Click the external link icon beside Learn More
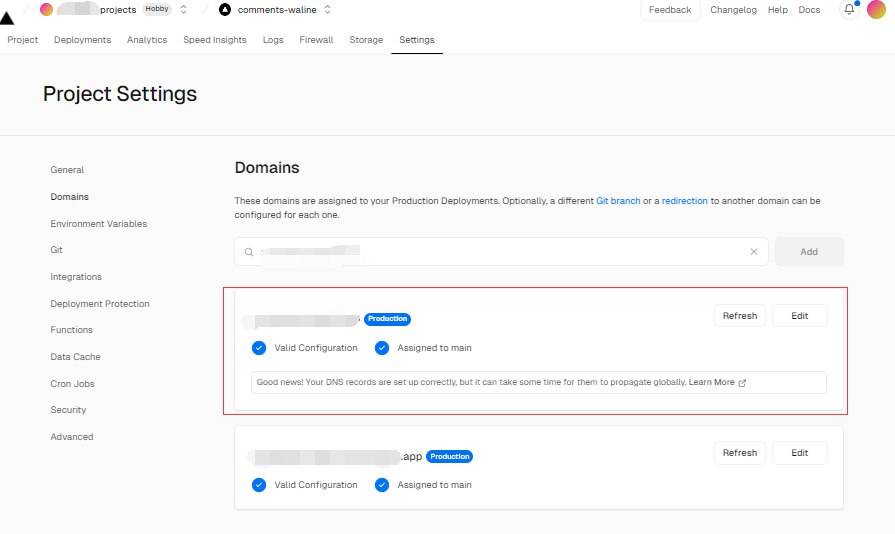Image resolution: width=895 pixels, height=534 pixels. click(742, 383)
